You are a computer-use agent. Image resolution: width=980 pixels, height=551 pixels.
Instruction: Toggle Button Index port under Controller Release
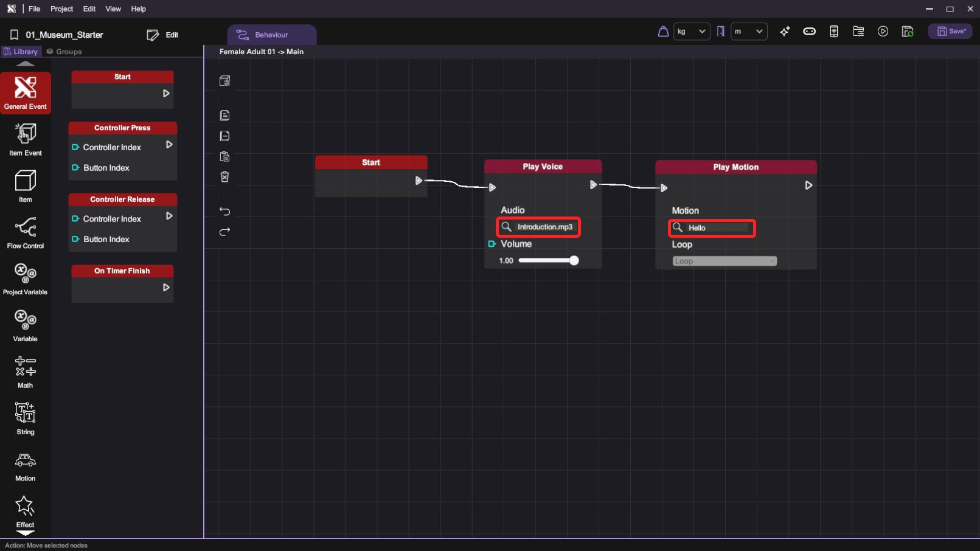click(x=75, y=239)
